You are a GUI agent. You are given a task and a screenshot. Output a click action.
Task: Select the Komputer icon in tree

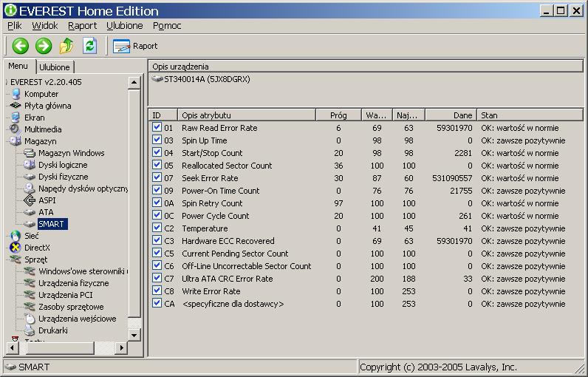(16, 94)
